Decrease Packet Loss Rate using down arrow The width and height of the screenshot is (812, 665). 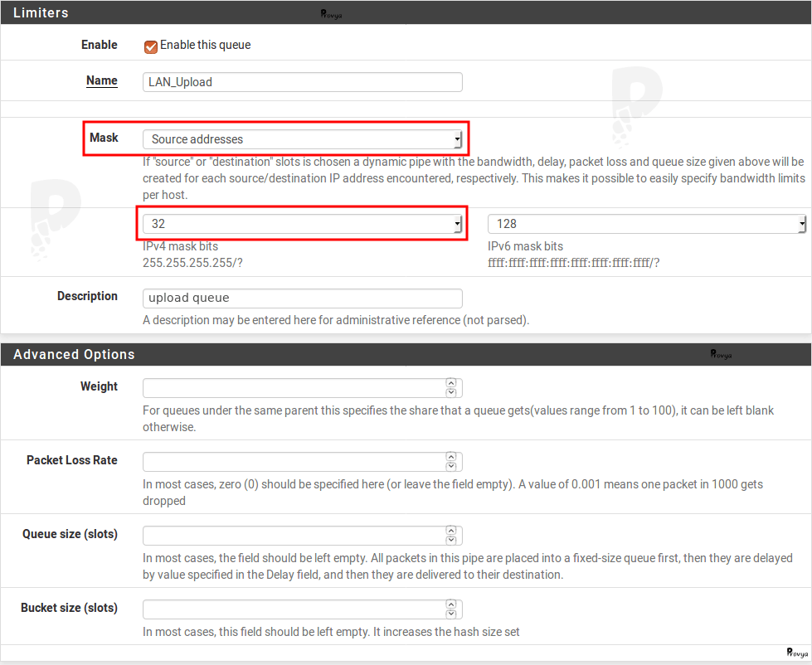click(x=451, y=466)
